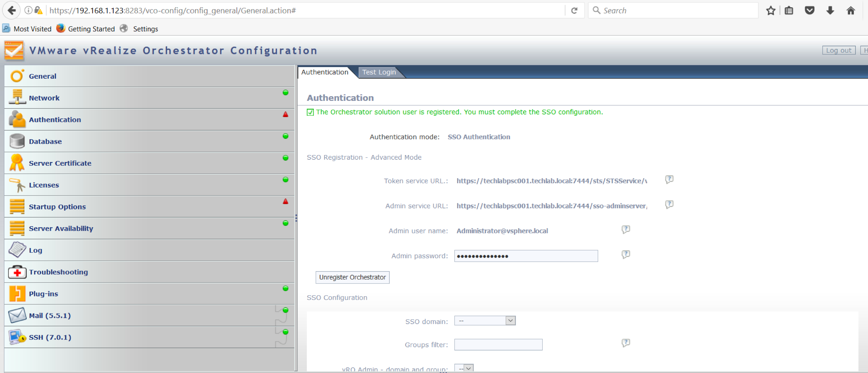The image size is (868, 373).
Task: Open the downloads arrow icon
Action: pyautogui.click(x=830, y=11)
